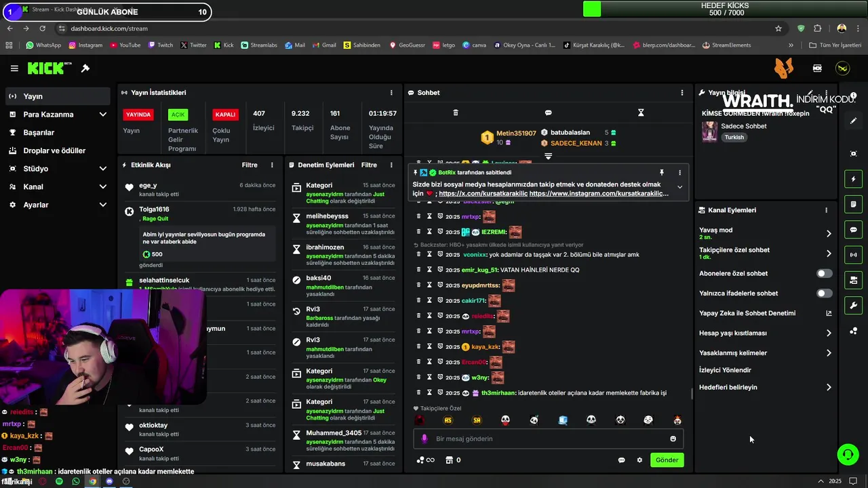Screen dimensions: 868x488
Task: Open chat settings gear icon
Action: pos(639,460)
